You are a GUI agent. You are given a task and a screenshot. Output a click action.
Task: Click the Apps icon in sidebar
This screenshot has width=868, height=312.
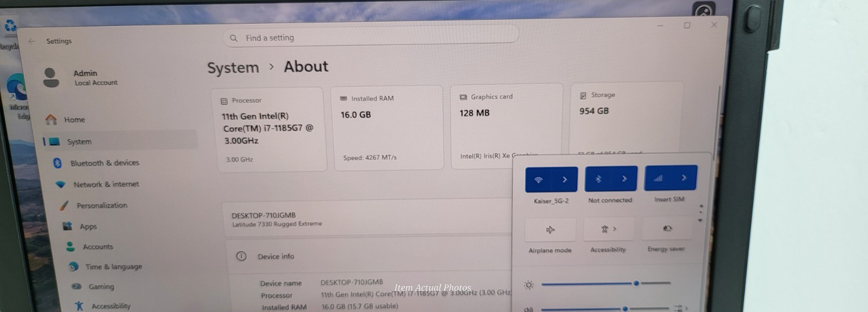click(67, 226)
